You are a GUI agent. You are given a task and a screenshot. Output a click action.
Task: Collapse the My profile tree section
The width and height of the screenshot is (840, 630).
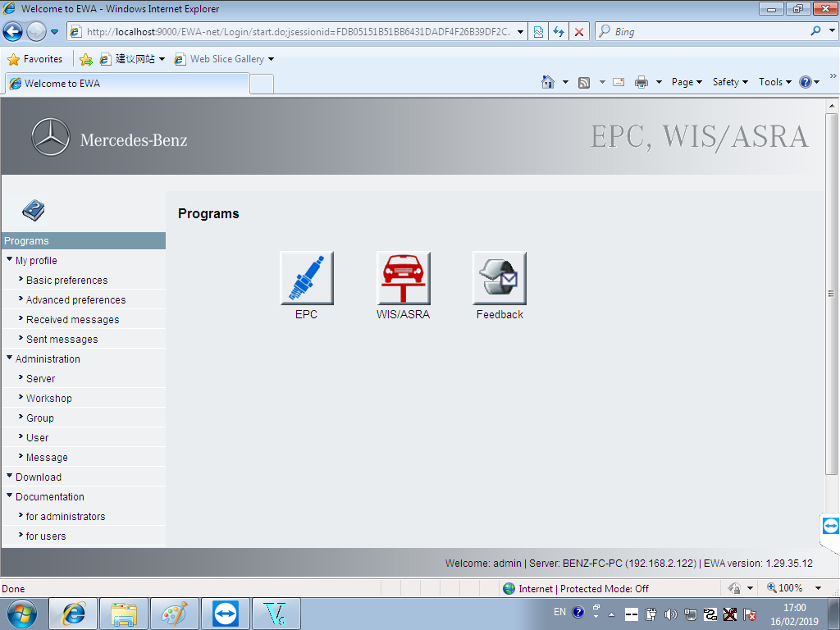click(10, 260)
